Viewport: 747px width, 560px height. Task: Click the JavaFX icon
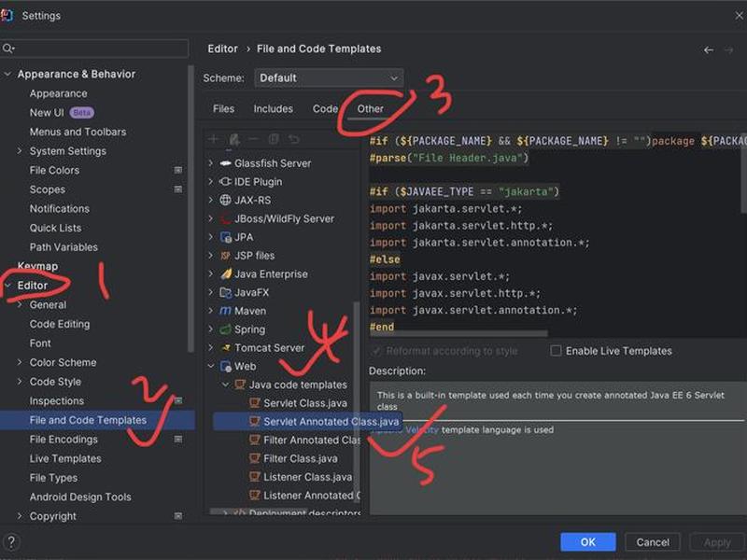pos(225,292)
